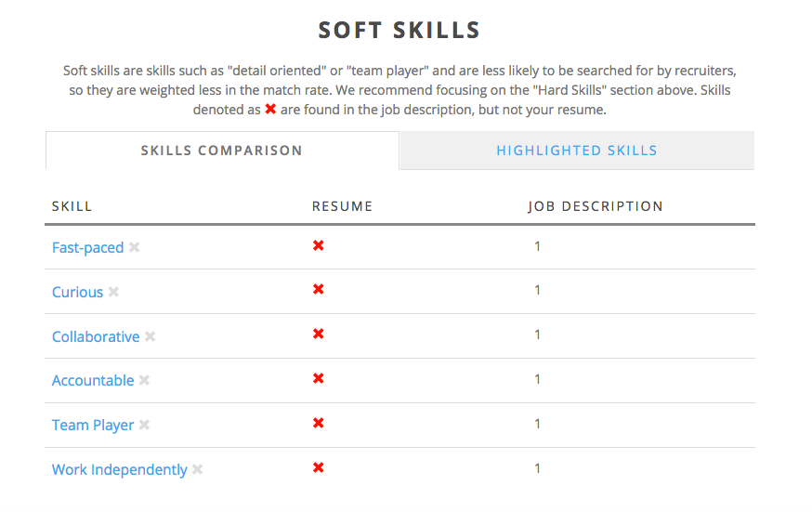Click the Resume column header
Screen dimensions: 812x512
click(x=342, y=206)
